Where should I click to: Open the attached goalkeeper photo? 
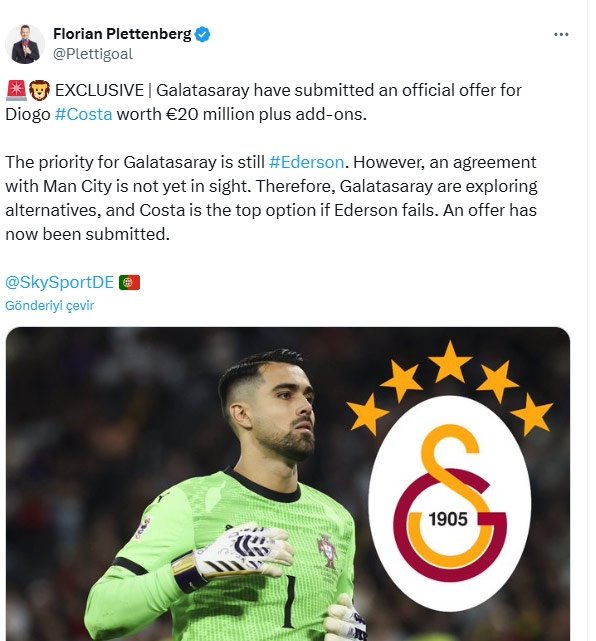[288, 484]
